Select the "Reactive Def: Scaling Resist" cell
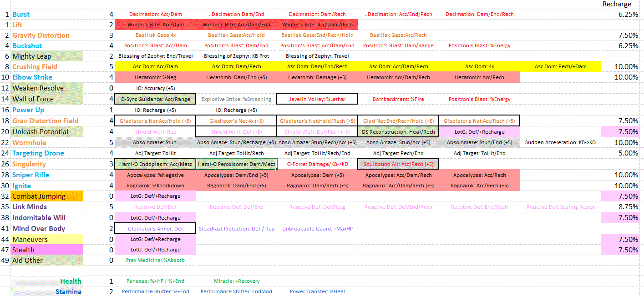Viewport: 644px width, 296px height. (x=560, y=207)
